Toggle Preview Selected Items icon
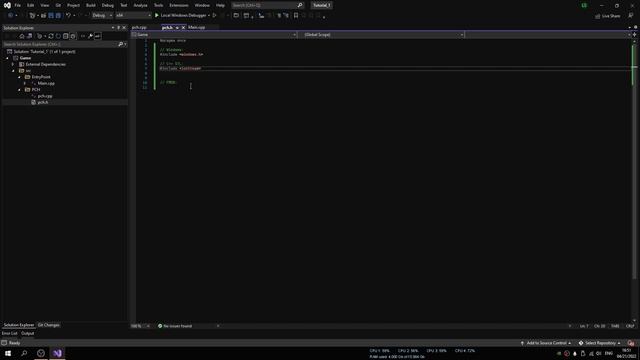The height and width of the screenshot is (360, 640). tap(98, 36)
